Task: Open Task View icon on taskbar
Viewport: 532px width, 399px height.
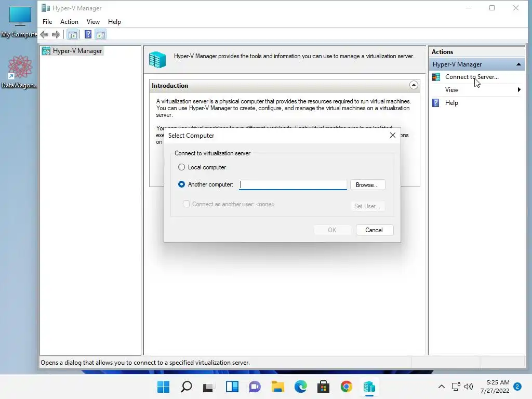Action: click(x=209, y=387)
